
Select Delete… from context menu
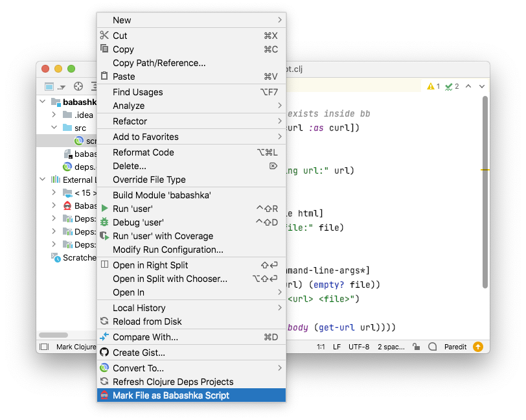tap(191, 166)
